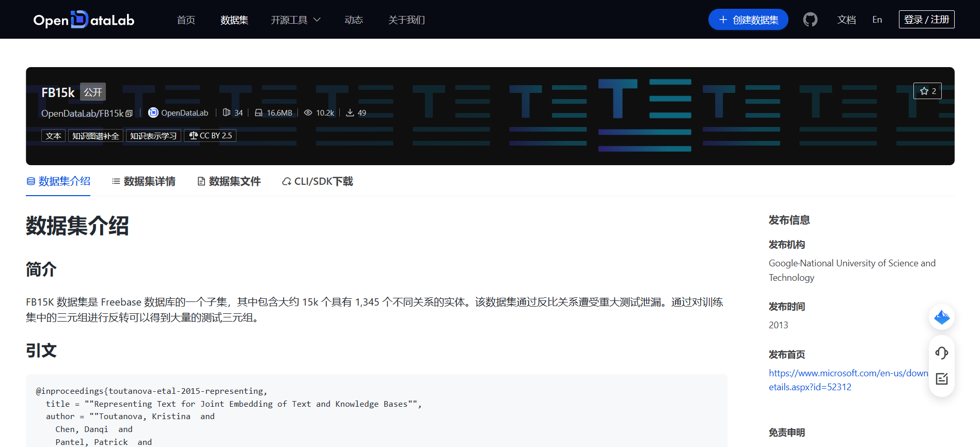Click the 文本 tag

(x=53, y=136)
